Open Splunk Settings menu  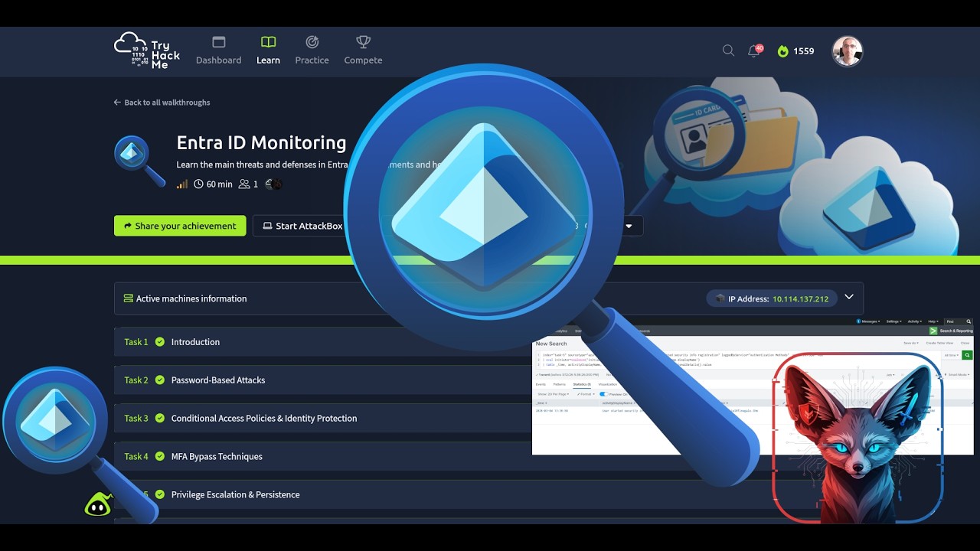[x=893, y=321]
